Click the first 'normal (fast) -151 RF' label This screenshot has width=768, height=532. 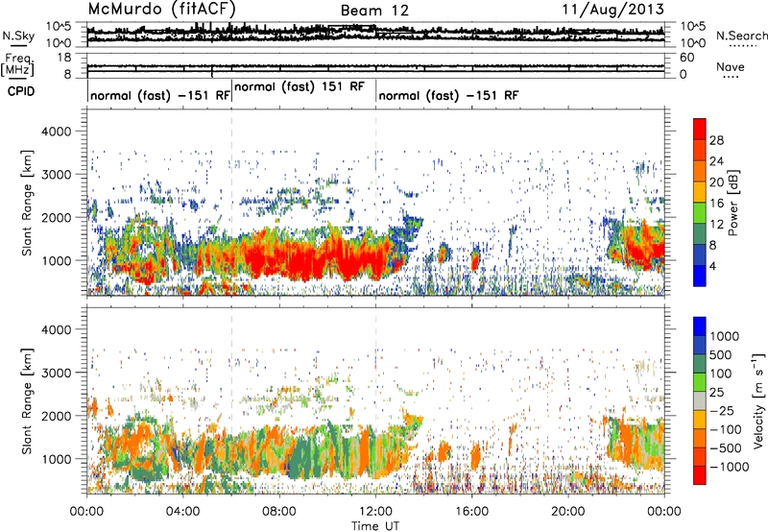click(x=159, y=95)
